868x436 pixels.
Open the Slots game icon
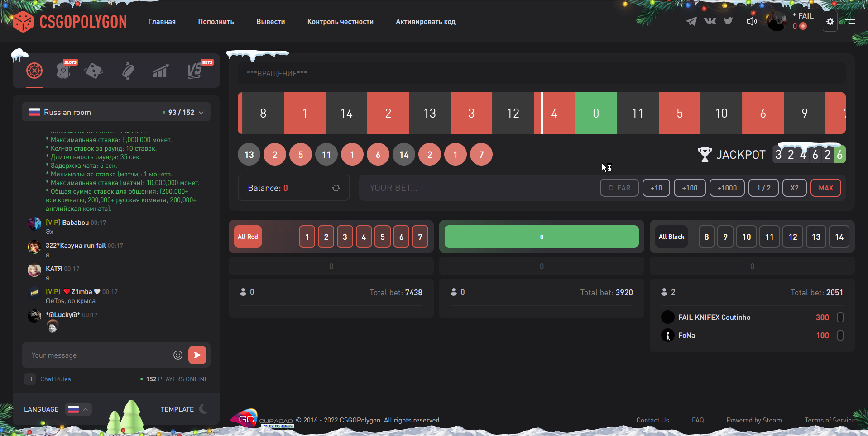(x=64, y=71)
